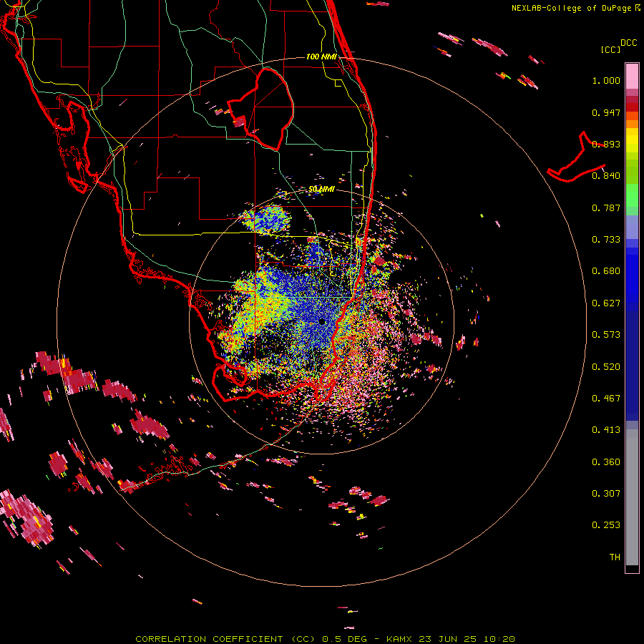Click the NEXLAB-College of DuPage title text
This screenshot has height=644, width=644.
[571, 8]
